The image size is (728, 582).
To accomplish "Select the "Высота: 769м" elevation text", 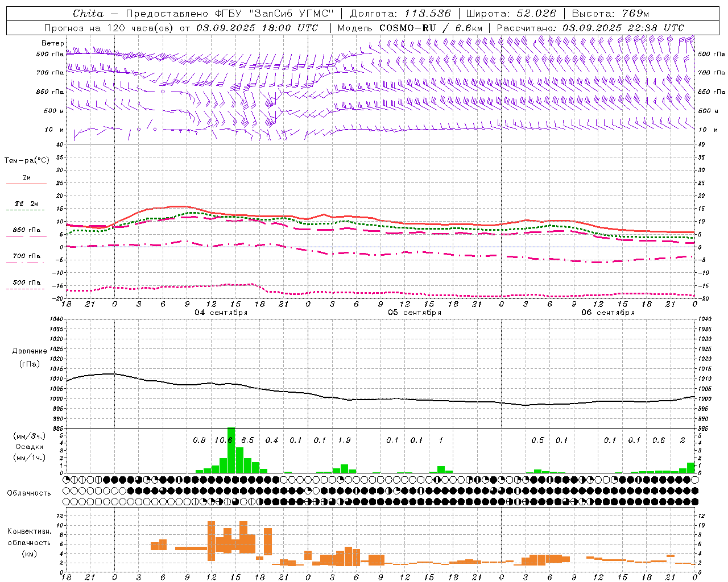I will (610, 14).
